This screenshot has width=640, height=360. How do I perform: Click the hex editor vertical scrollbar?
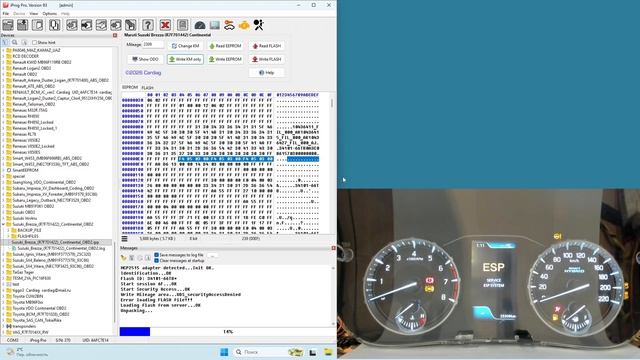332,163
